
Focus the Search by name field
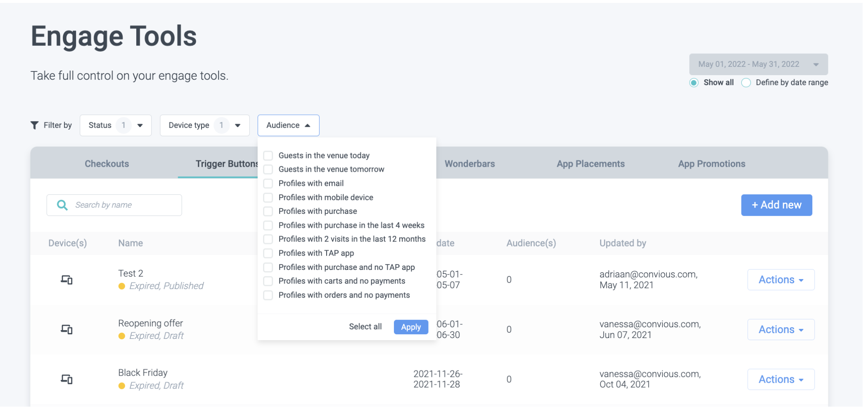[124, 205]
